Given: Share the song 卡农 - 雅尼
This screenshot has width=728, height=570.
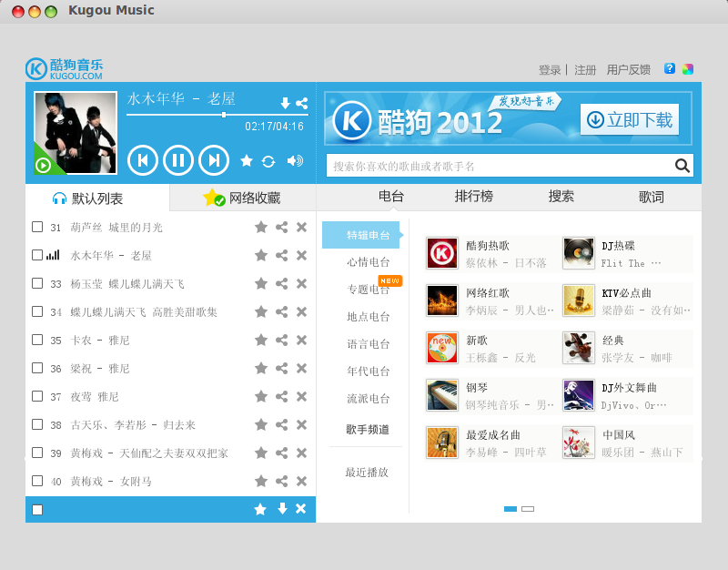Looking at the screenshot, I should coord(281,340).
